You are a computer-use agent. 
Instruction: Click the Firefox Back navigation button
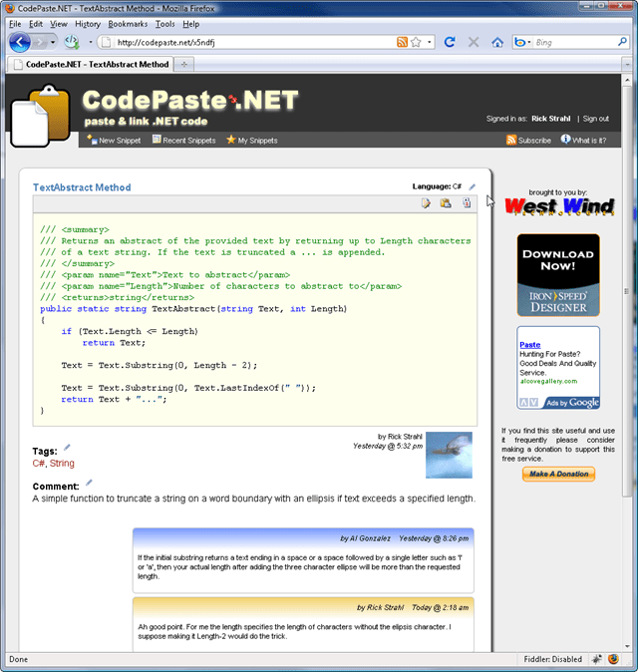click(x=20, y=42)
